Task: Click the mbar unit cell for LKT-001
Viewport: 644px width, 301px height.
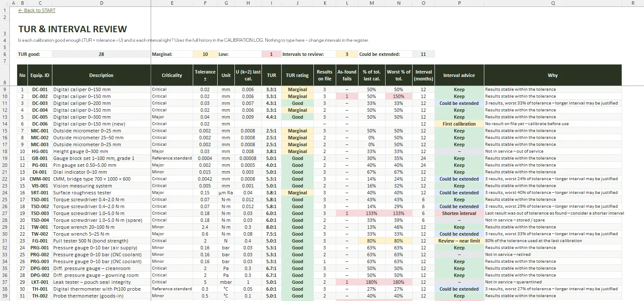Action: click(226, 282)
